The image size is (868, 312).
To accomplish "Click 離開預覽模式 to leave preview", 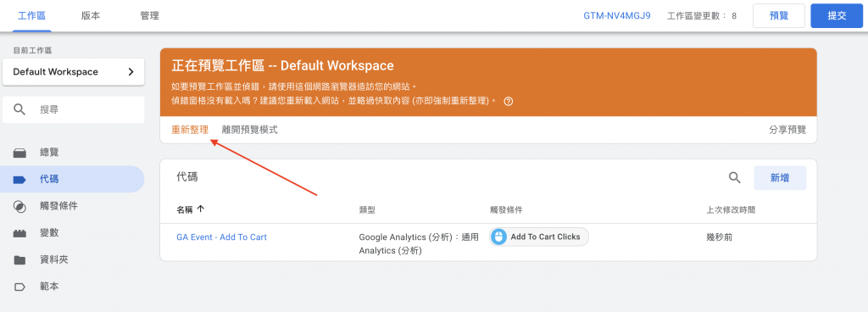I will (x=250, y=130).
